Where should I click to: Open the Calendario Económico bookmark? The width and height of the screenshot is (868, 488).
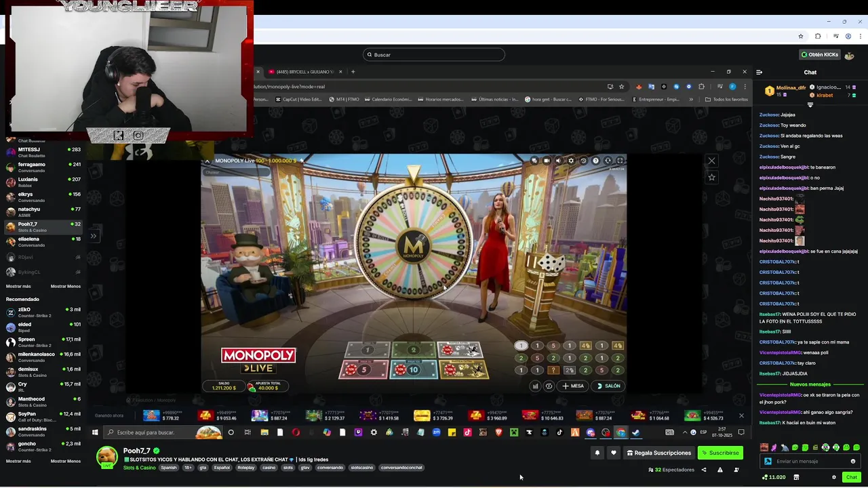(387, 99)
